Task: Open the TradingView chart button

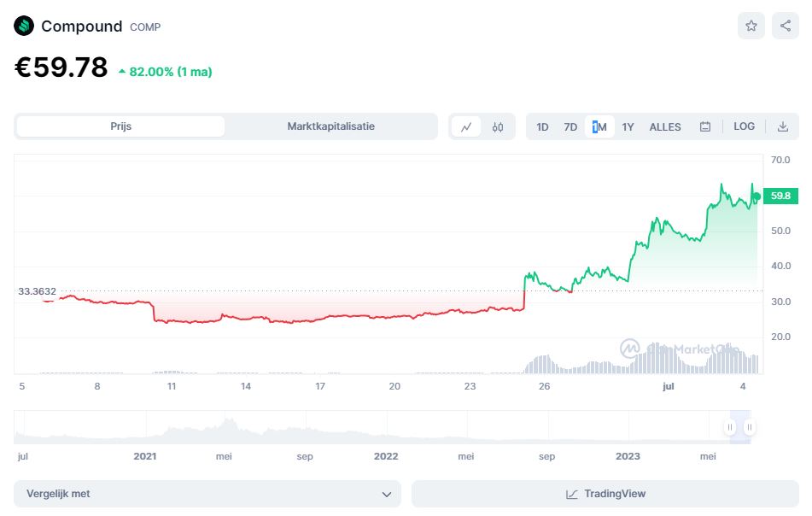Action: pyautogui.click(x=605, y=494)
